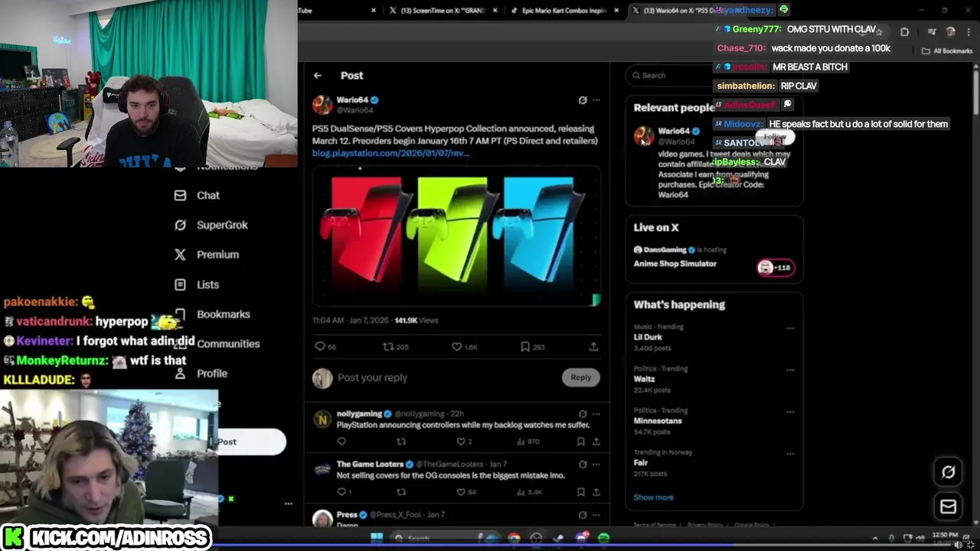This screenshot has height=551, width=980.
Task: Open more options for Waltz trend
Action: pos(790,370)
